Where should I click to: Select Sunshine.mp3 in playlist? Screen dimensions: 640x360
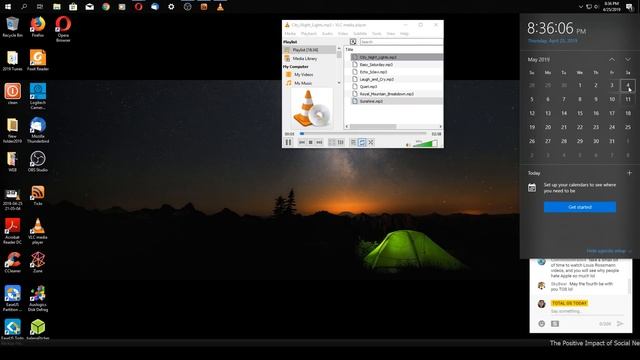(397, 101)
